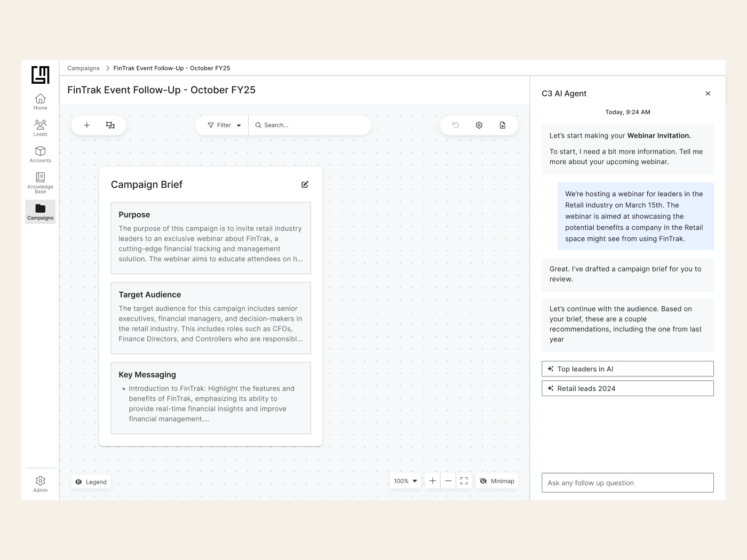Click the add node plus icon
This screenshot has height=560, width=747.
pos(87,125)
